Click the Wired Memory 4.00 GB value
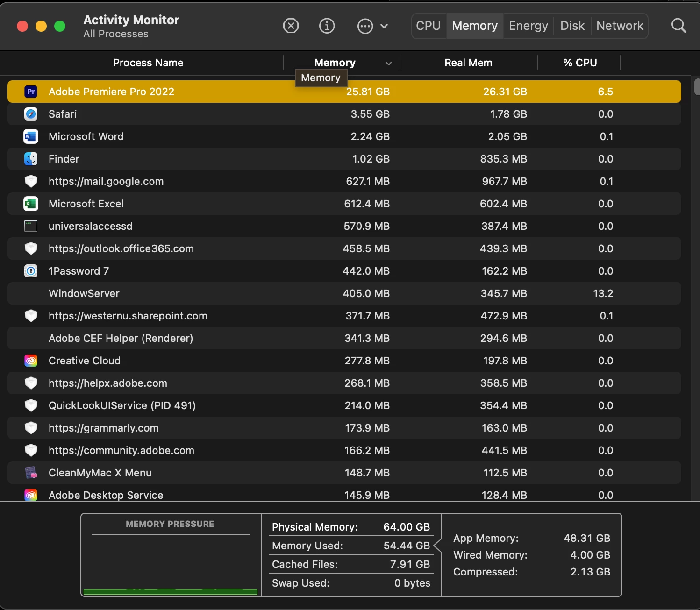The height and width of the screenshot is (610, 700). point(590,555)
